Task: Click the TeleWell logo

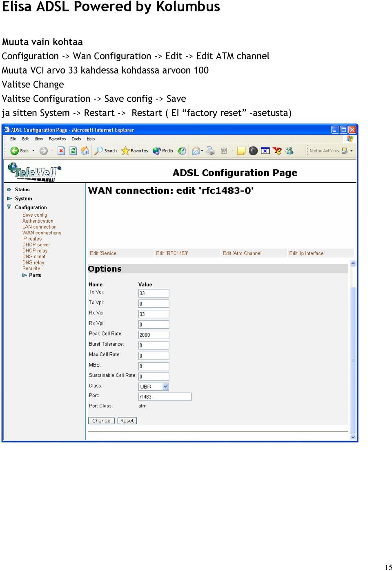Action: pos(34,172)
